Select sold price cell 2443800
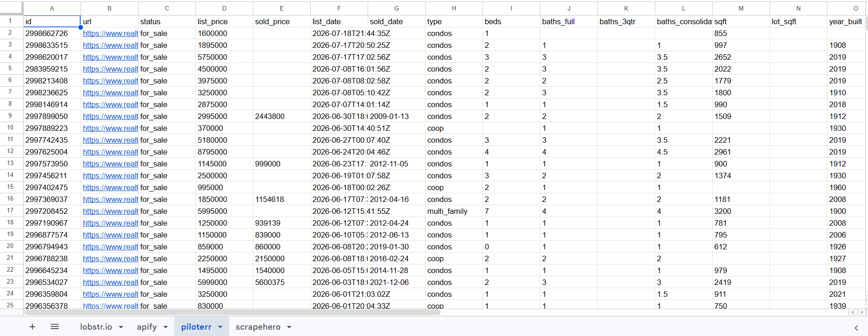This screenshot has width=868, height=336. click(282, 116)
